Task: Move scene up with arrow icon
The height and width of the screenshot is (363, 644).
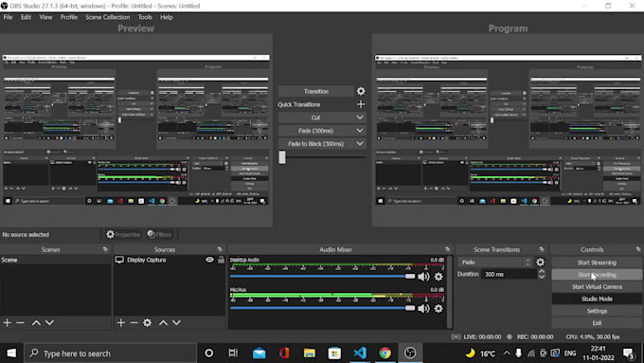Action: click(36, 322)
